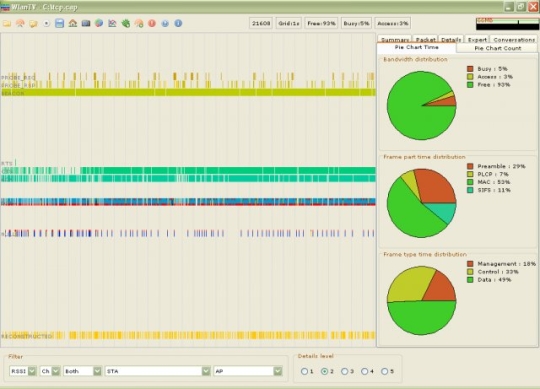This screenshot has width=540, height=389.
Task: Click the pie chart toolbar icon
Action: (x=99, y=23)
